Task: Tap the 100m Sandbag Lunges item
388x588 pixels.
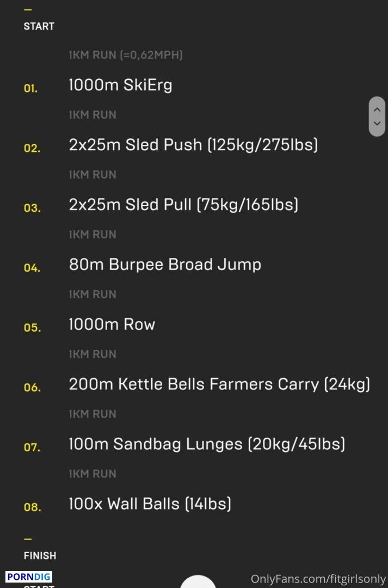Action: tap(207, 444)
